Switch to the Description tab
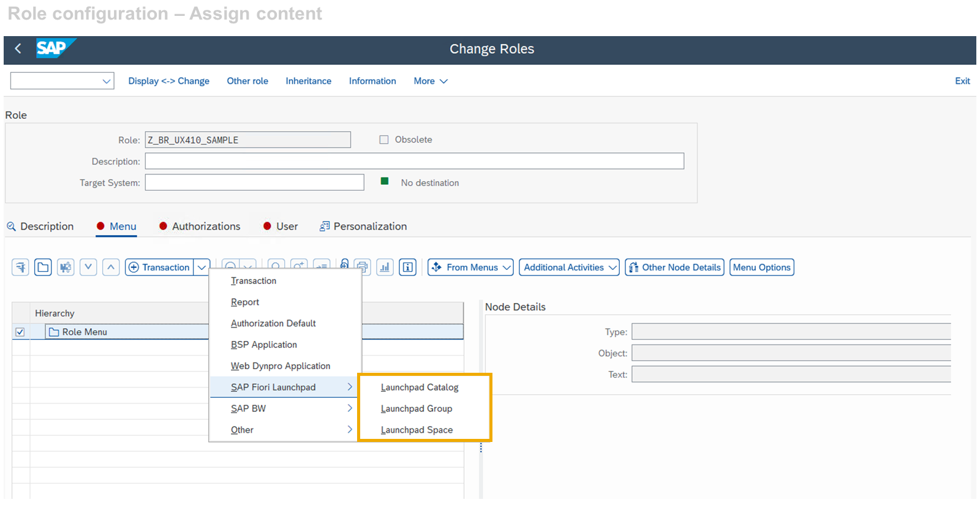Screen dimensions: 980x505 pyautogui.click(x=40, y=226)
